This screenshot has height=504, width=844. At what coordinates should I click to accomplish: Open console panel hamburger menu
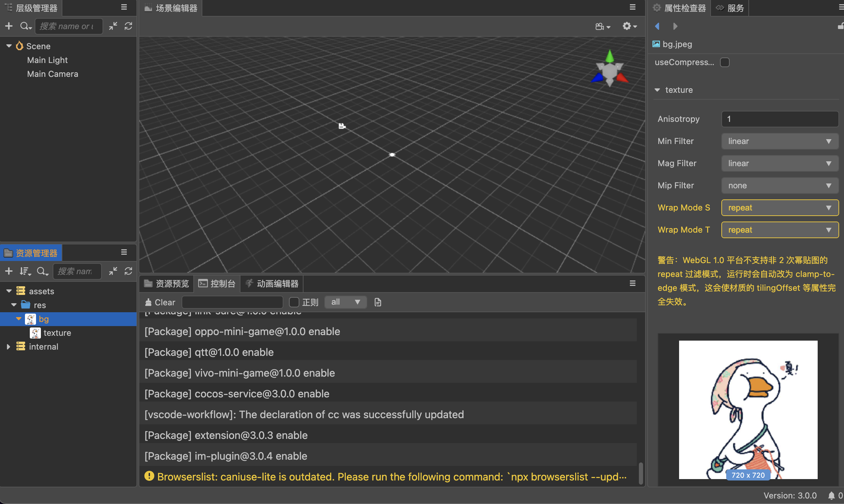[x=633, y=283]
